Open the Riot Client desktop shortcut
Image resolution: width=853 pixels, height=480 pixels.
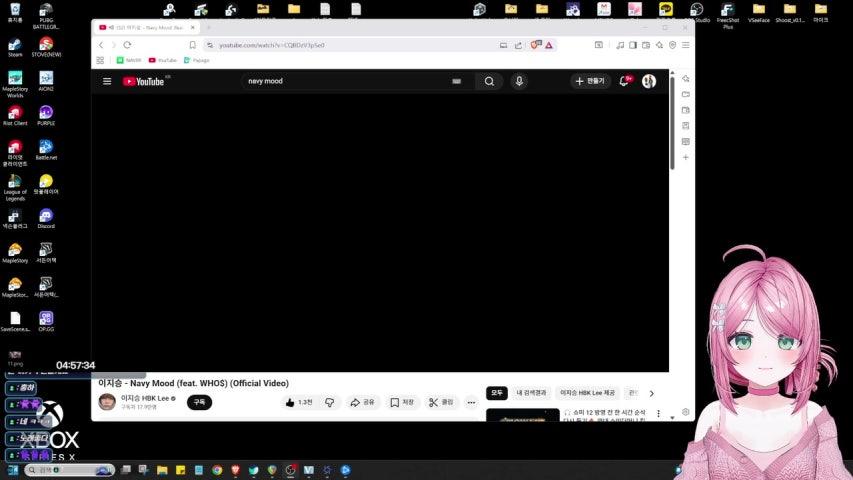[15, 116]
